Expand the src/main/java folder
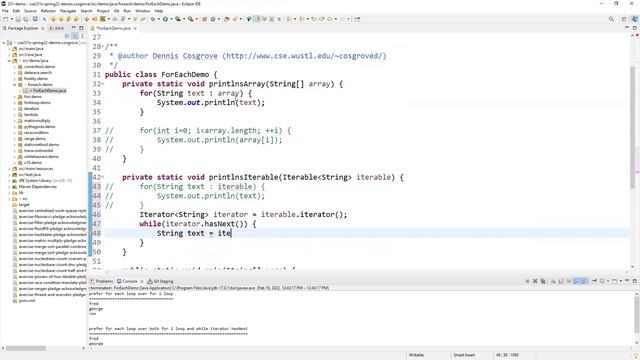 pyautogui.click(x=9, y=49)
